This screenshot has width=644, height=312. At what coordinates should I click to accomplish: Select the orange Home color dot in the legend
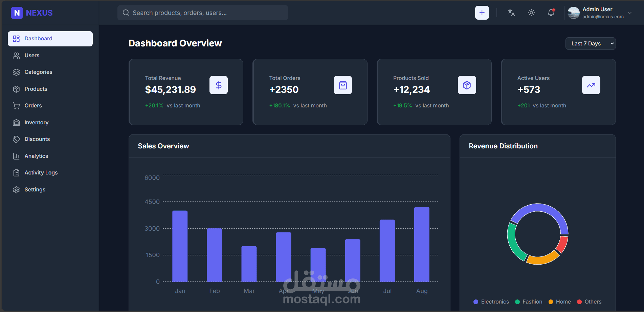551,301
